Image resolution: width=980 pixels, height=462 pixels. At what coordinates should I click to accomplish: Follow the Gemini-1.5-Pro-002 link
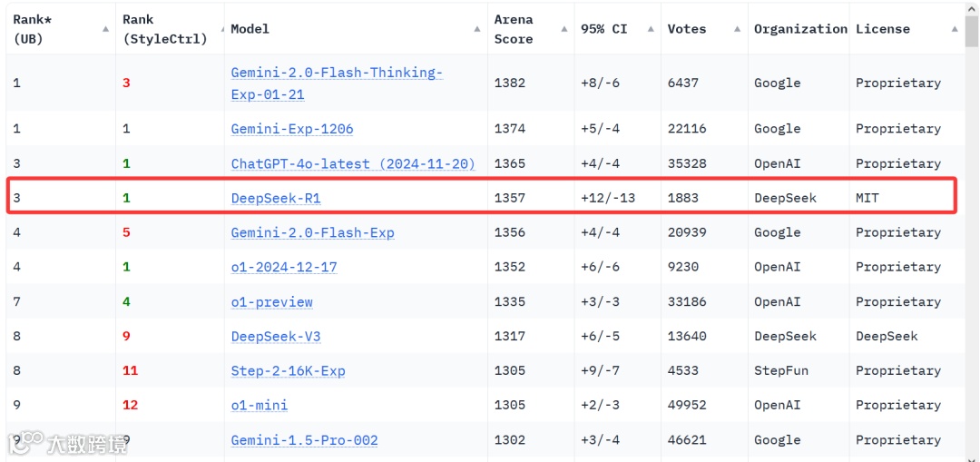tap(304, 440)
